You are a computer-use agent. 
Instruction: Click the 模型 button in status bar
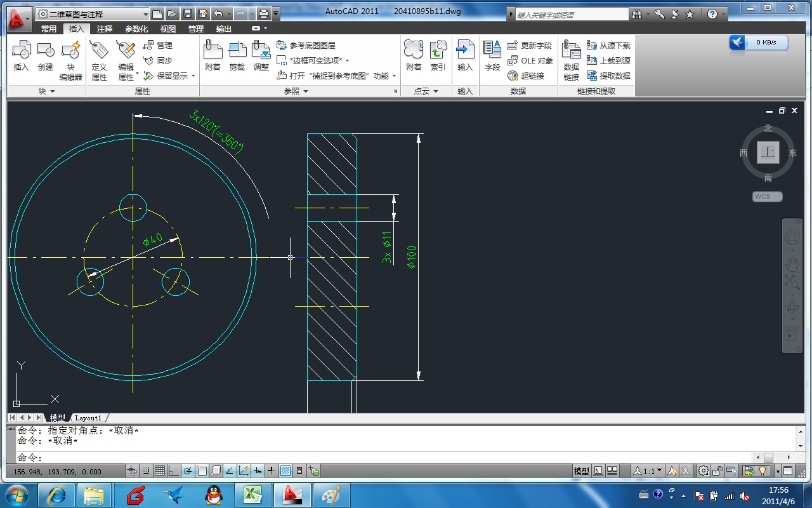pyautogui.click(x=581, y=471)
